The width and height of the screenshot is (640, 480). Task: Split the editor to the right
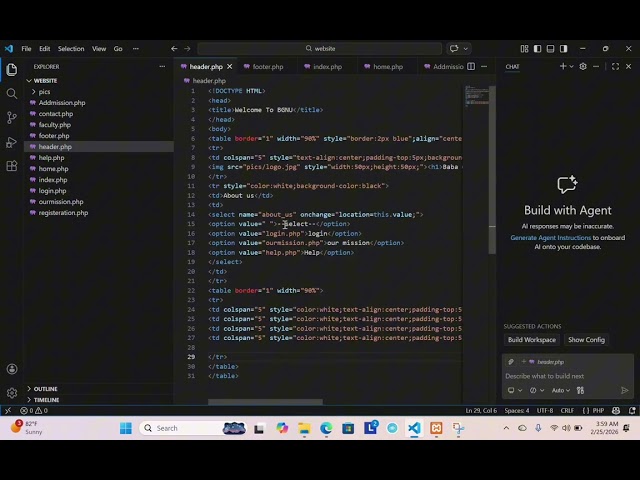[x=471, y=67]
